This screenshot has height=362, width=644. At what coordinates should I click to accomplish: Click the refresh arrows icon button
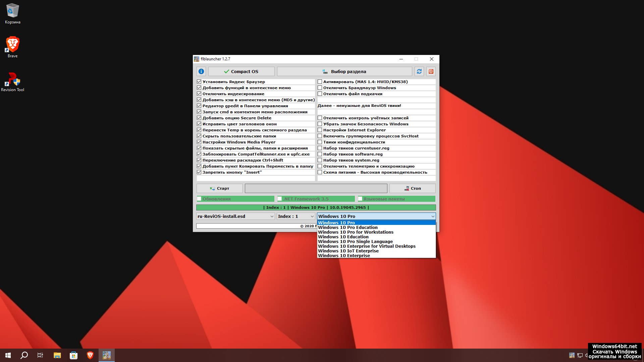click(419, 71)
